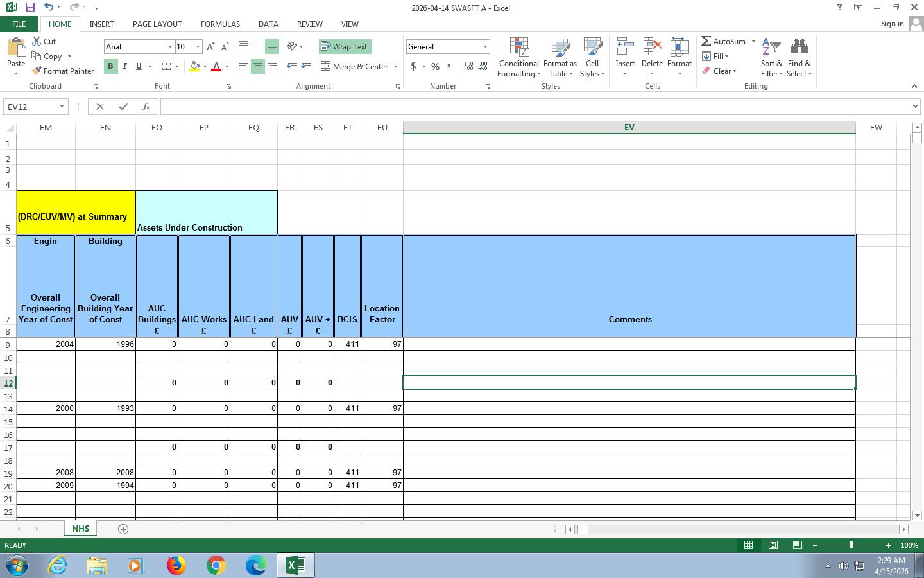
Task: Open the PAGE LAYOUT ribbon tab
Action: tap(157, 24)
